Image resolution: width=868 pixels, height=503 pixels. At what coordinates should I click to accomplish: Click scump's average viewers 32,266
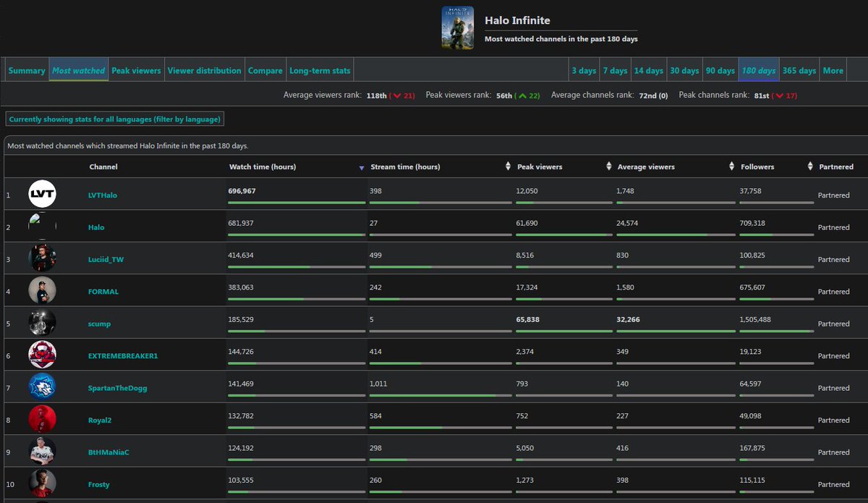pyautogui.click(x=629, y=319)
